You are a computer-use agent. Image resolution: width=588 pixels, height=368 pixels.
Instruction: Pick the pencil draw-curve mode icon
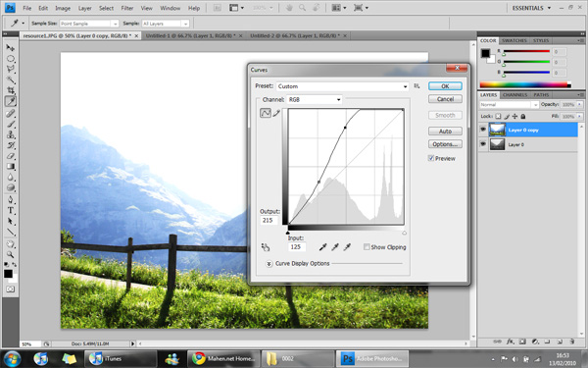276,113
